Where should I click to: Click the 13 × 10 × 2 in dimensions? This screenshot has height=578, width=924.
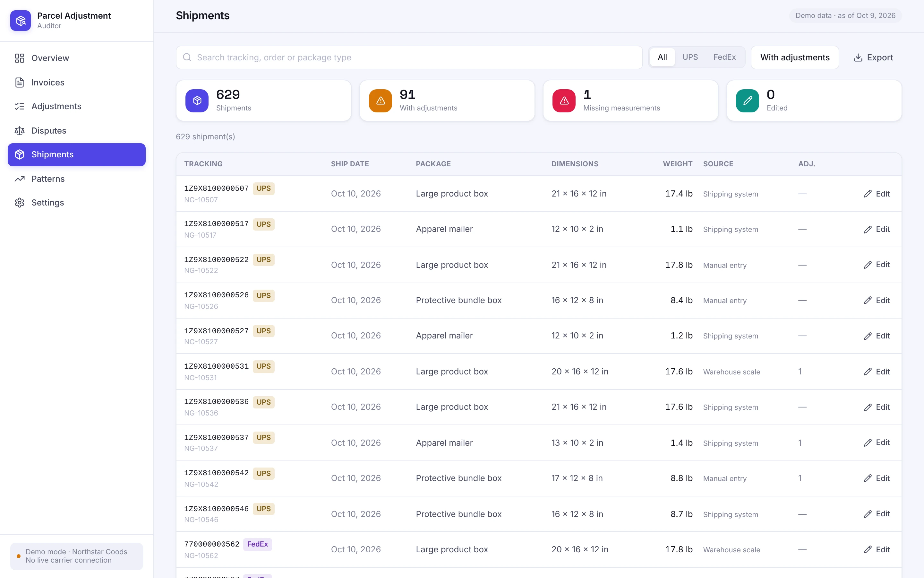coord(577,443)
